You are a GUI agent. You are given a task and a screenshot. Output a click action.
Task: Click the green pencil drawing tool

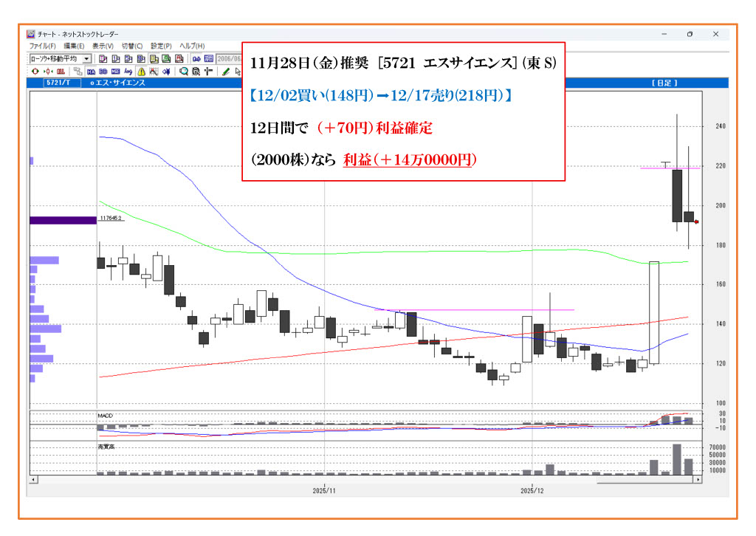pos(225,72)
